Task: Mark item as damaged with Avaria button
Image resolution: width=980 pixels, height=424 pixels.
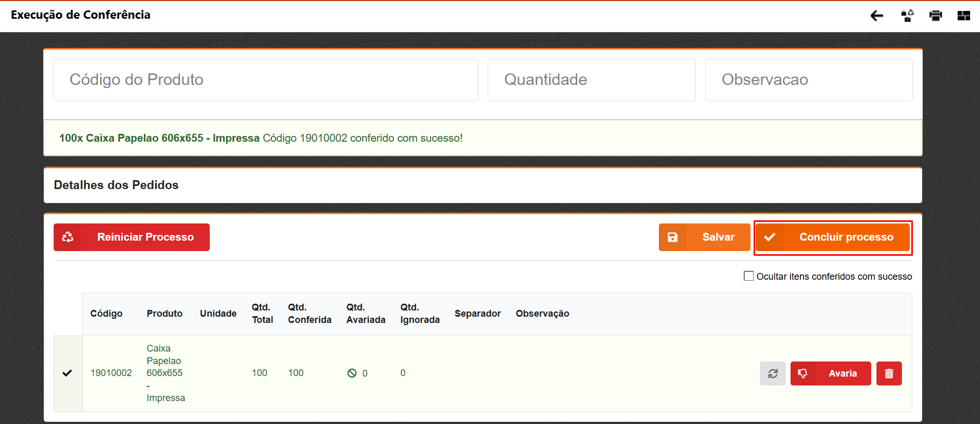Action: point(830,373)
